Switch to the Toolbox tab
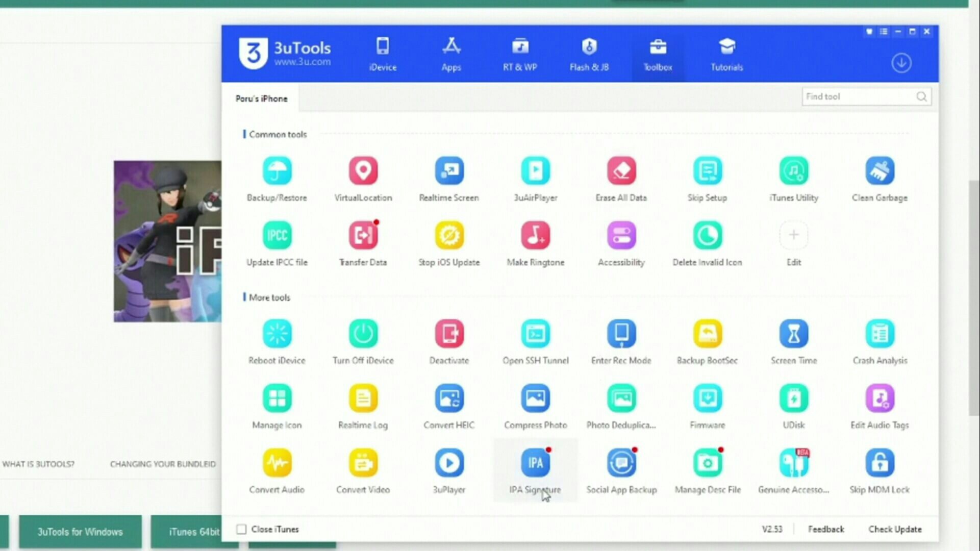This screenshot has width=980, height=551. click(x=657, y=54)
